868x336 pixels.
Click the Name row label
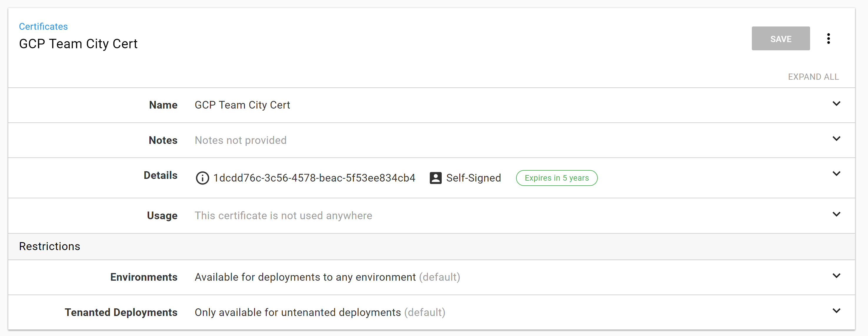click(x=163, y=105)
